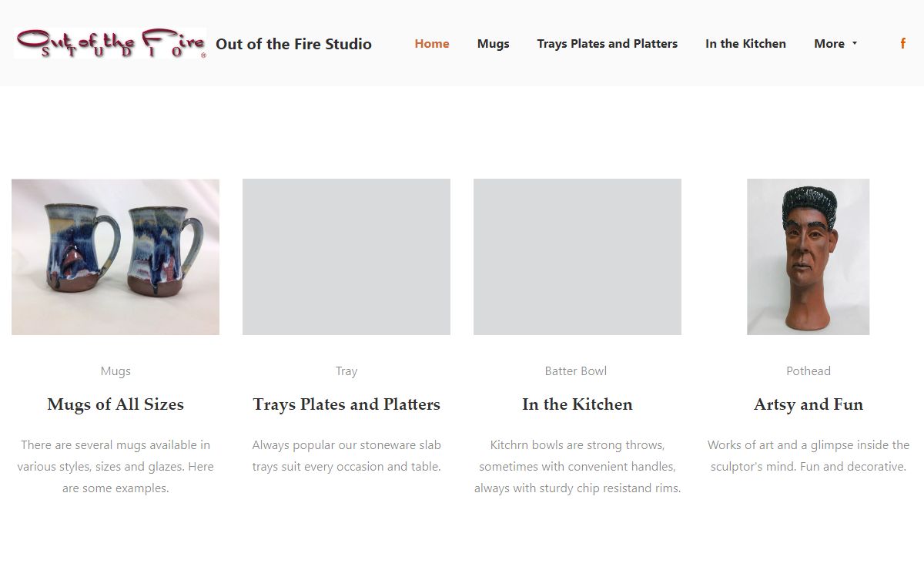924x570 pixels.
Task: Click the Artsy and Fun heading
Action: pos(808,404)
